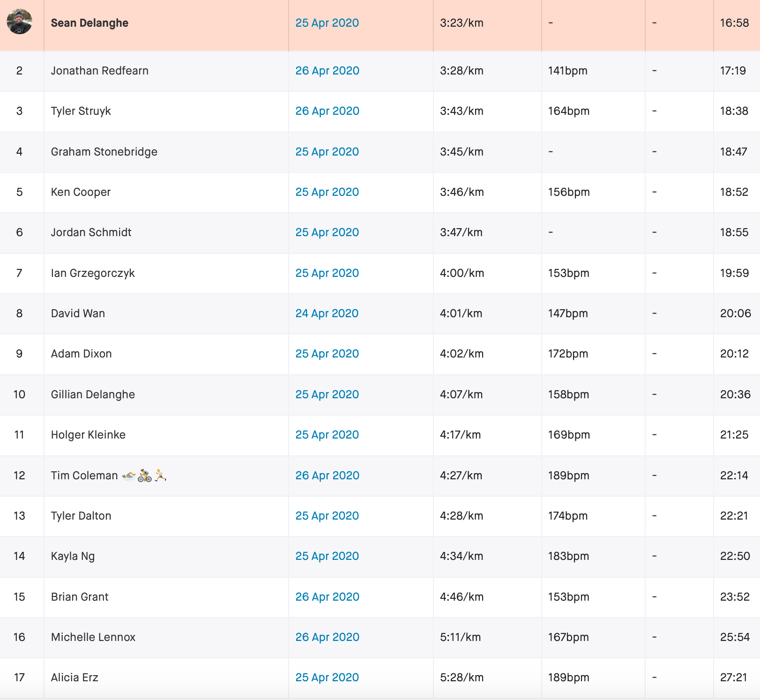Image resolution: width=760 pixels, height=700 pixels.
Task: Select the 27:21 finish time
Action: tap(734, 678)
